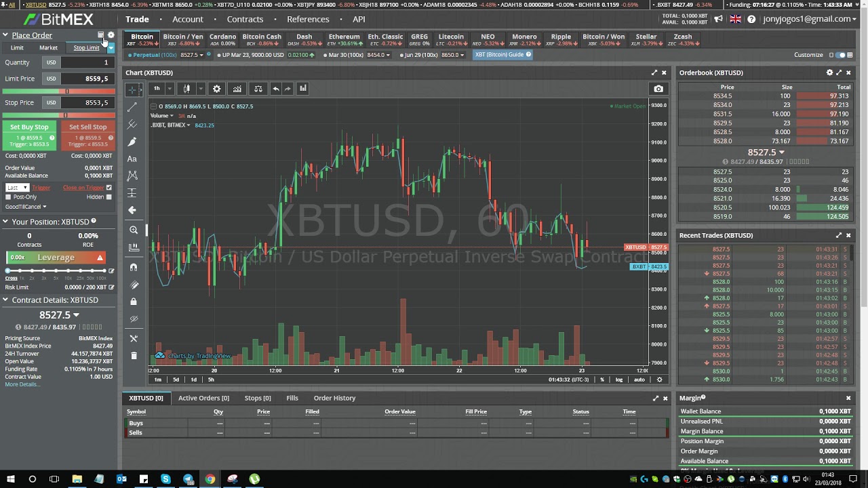Switch to the Market order tab
The image size is (868, 488).
point(48,48)
